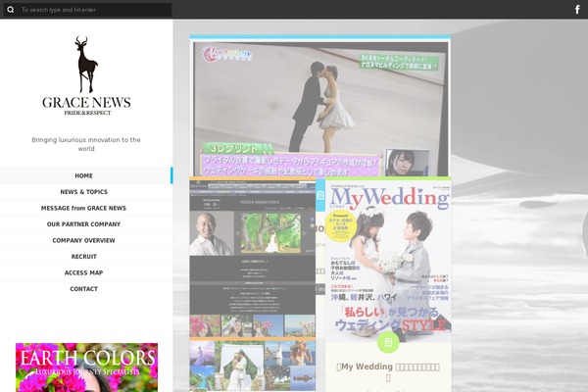Image resolution: width=588 pixels, height=392 pixels.
Task: Go to RECRUIT page
Action: pos(83,257)
